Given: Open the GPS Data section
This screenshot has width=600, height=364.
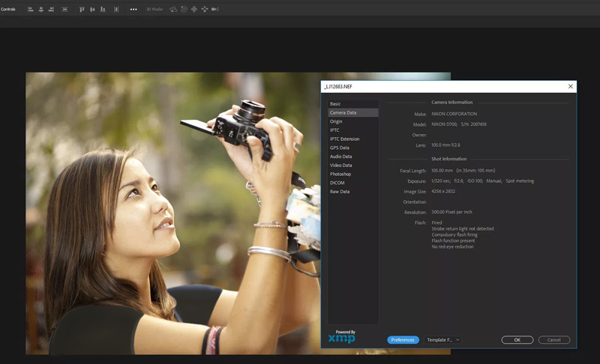Looking at the screenshot, I should pyautogui.click(x=340, y=148).
